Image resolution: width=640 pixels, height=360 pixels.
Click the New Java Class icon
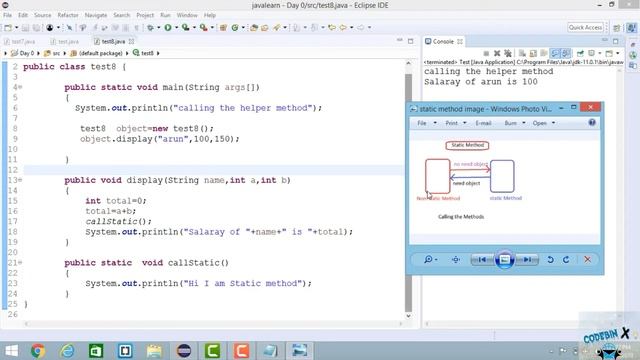tap(235, 27)
